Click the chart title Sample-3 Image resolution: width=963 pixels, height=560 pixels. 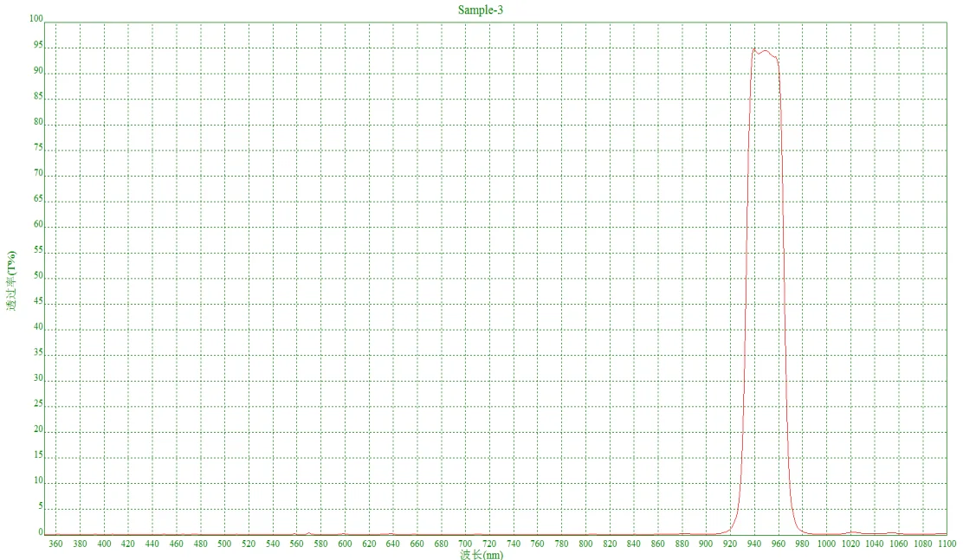481,10
